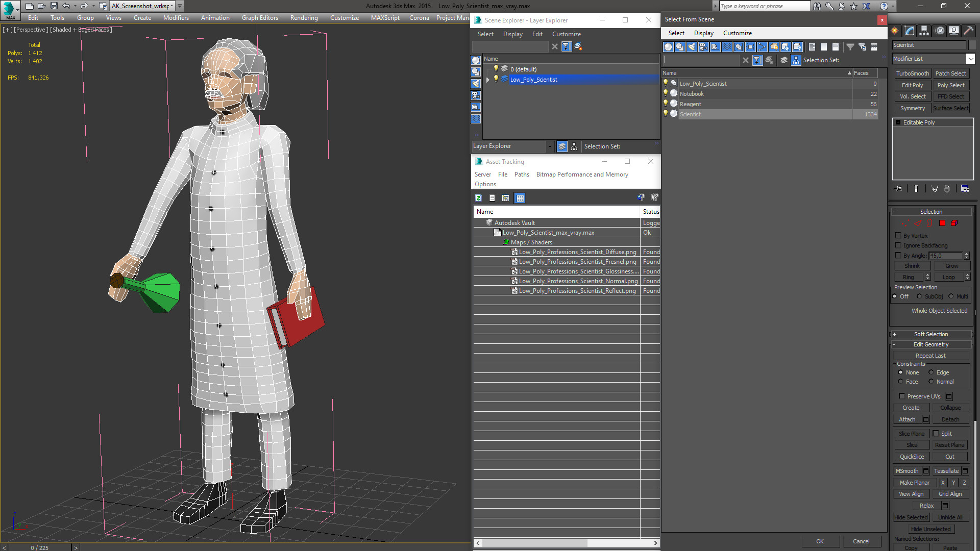
Task: Select the Edge constraint radio button
Action: click(931, 372)
